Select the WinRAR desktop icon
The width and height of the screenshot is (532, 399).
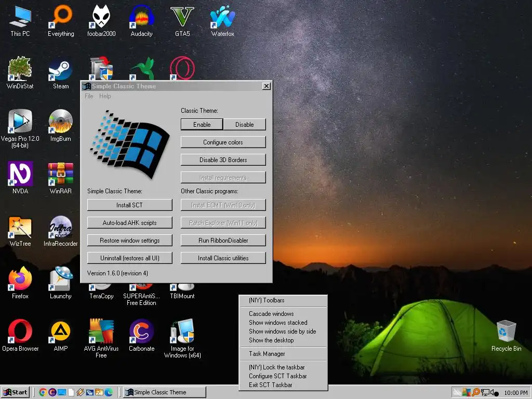[x=61, y=178]
